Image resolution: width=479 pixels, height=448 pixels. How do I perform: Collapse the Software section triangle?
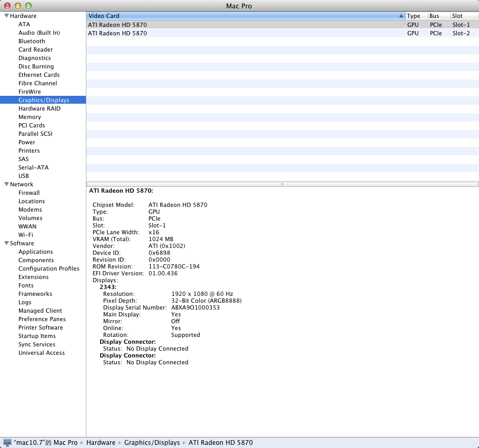click(x=6, y=243)
